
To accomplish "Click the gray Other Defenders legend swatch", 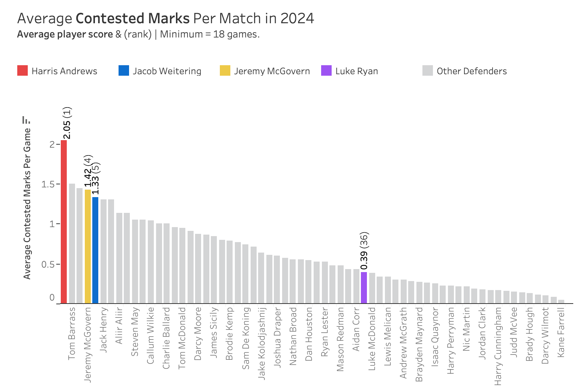I will tap(428, 70).
